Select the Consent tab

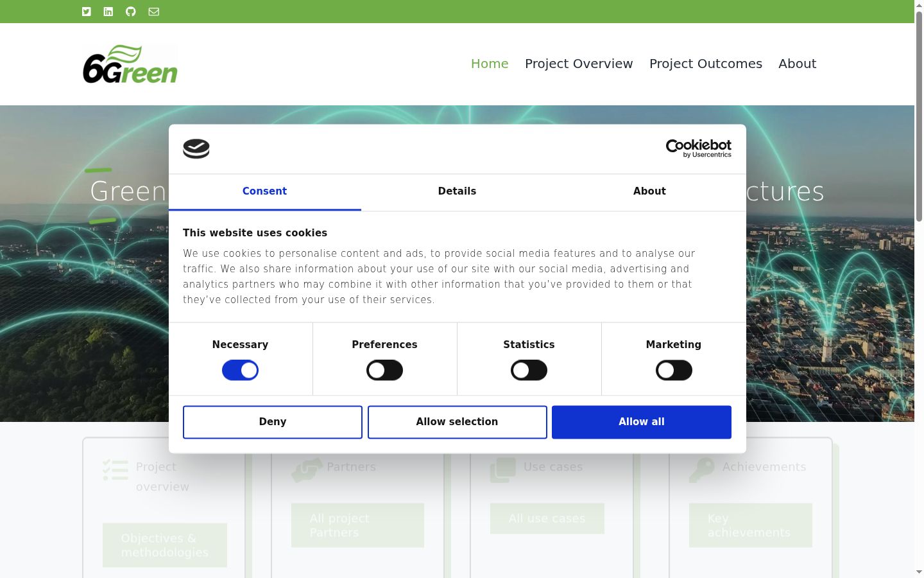(264, 191)
